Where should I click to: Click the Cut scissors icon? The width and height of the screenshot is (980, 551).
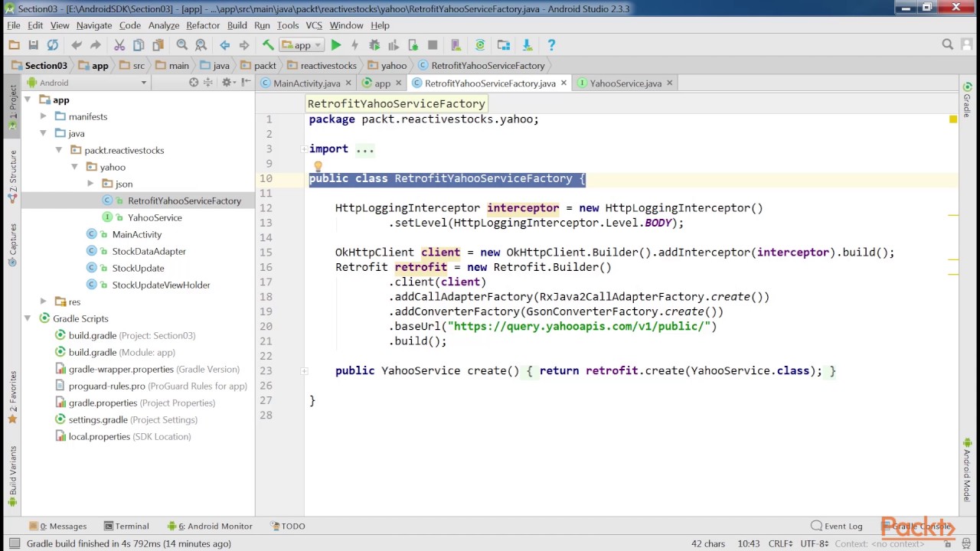pos(119,45)
